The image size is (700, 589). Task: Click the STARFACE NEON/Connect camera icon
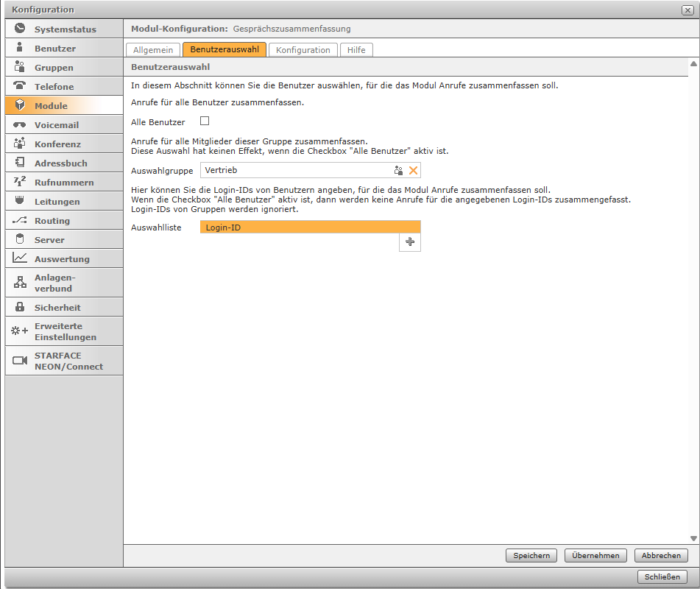[x=20, y=361]
